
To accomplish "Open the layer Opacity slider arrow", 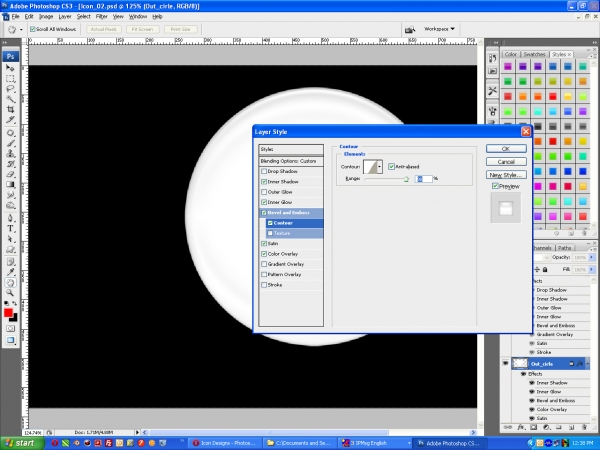I will tap(592, 258).
